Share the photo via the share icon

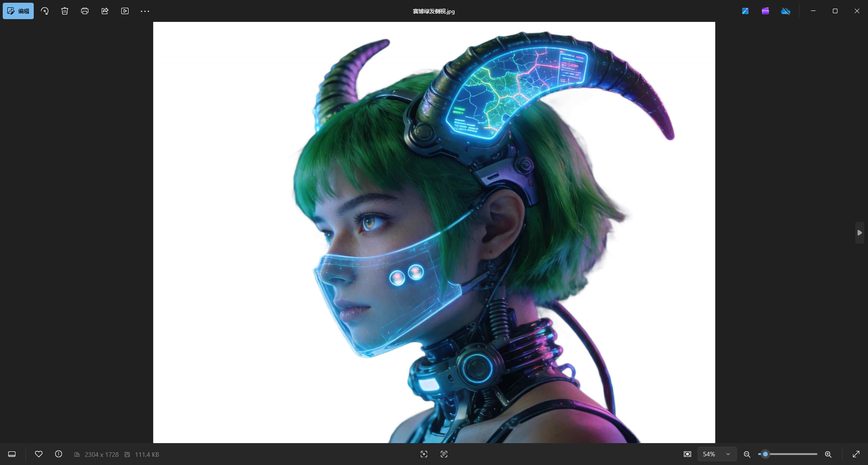coord(105,11)
